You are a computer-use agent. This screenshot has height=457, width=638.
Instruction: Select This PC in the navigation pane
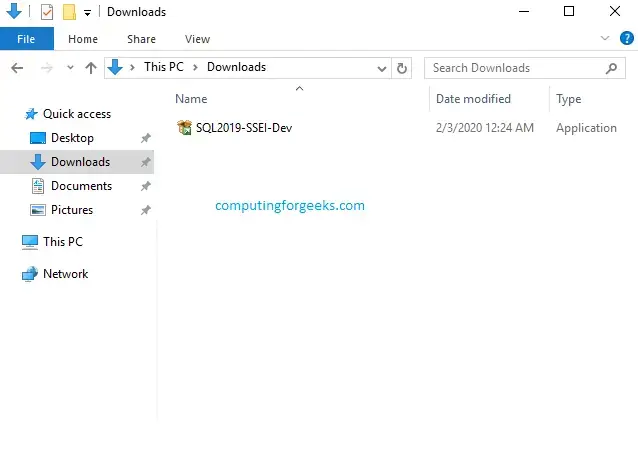tap(62, 242)
